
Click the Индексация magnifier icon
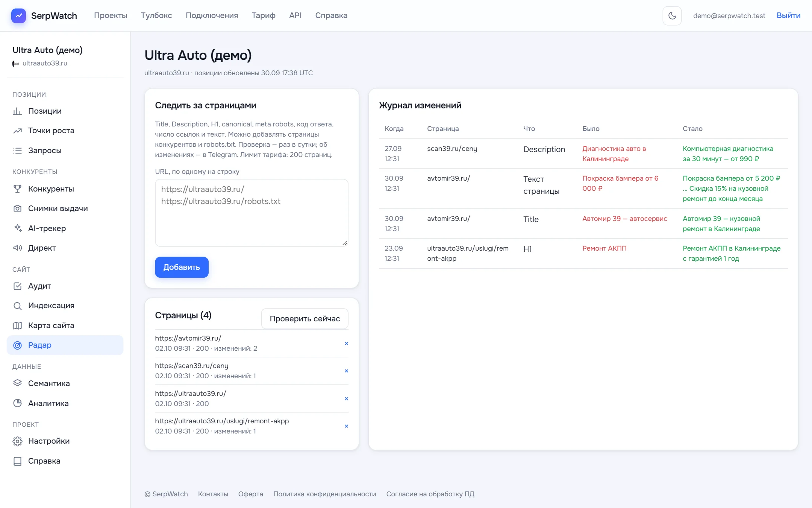17,306
